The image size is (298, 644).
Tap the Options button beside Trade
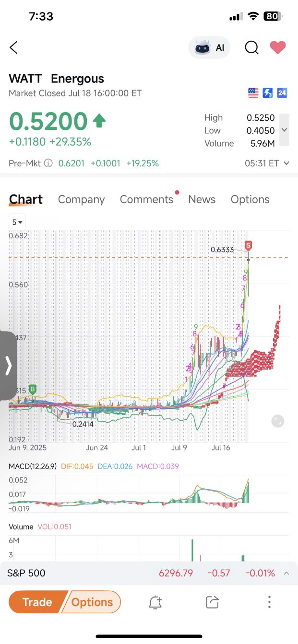(x=92, y=602)
